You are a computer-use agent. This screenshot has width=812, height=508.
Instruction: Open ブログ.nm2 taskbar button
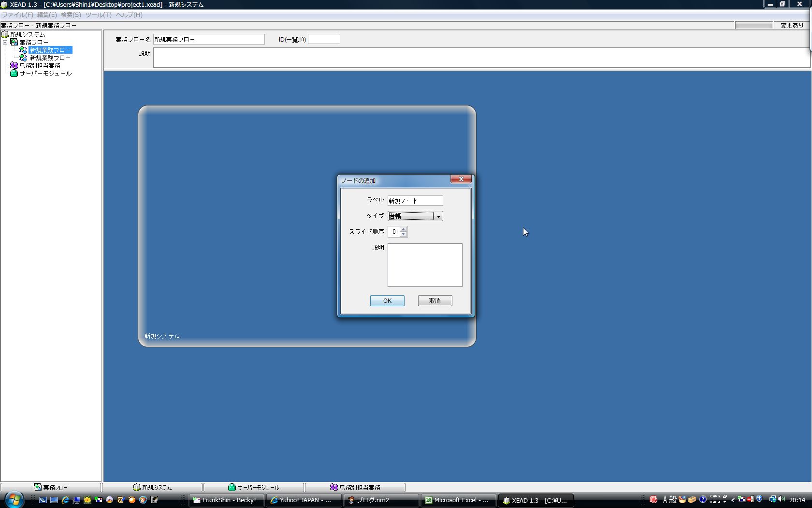click(381, 500)
